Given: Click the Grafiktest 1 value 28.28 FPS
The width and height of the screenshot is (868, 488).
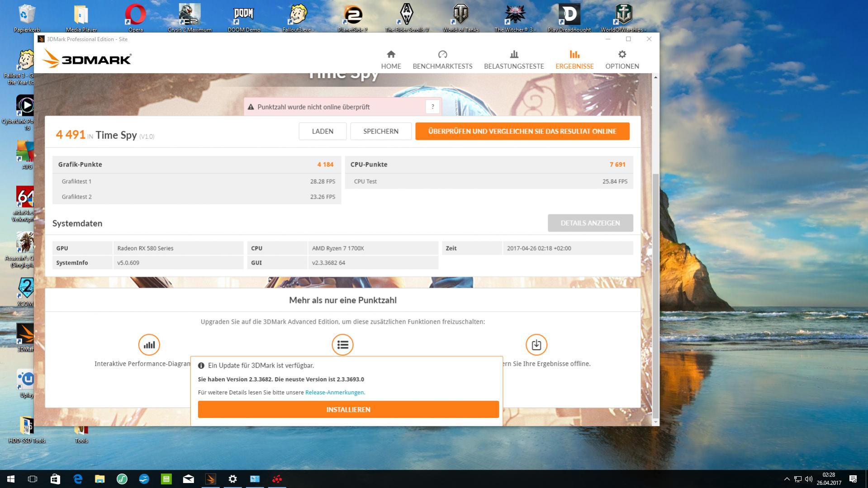Looking at the screenshot, I should tap(323, 181).
